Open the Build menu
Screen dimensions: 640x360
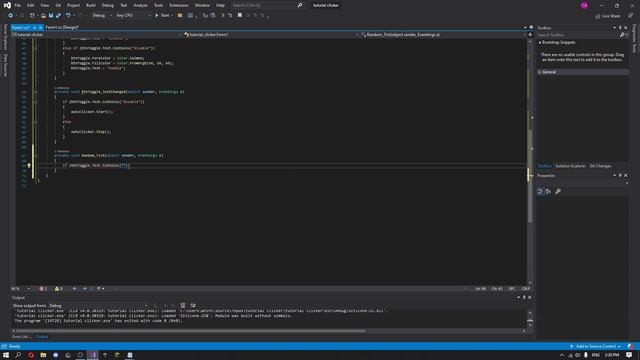coord(91,5)
